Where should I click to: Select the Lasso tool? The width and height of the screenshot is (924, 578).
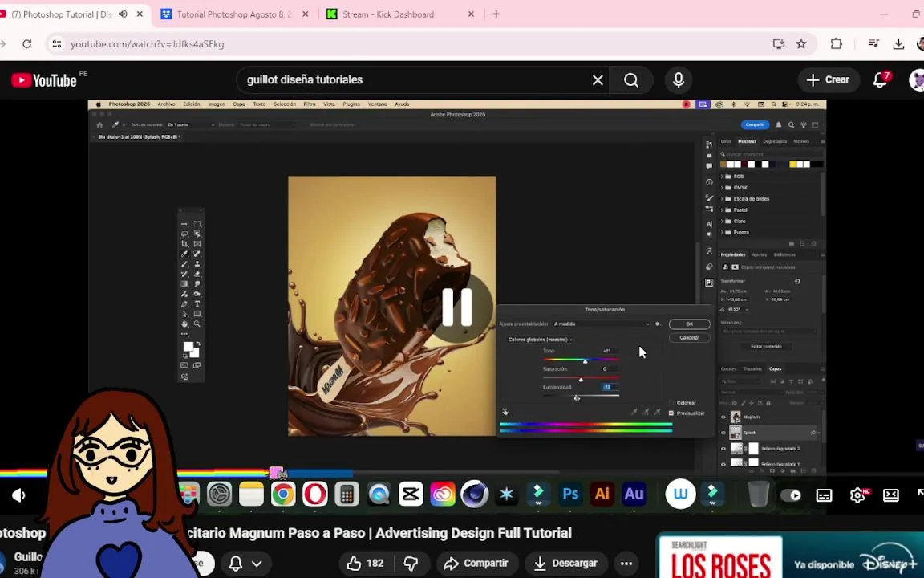184,234
